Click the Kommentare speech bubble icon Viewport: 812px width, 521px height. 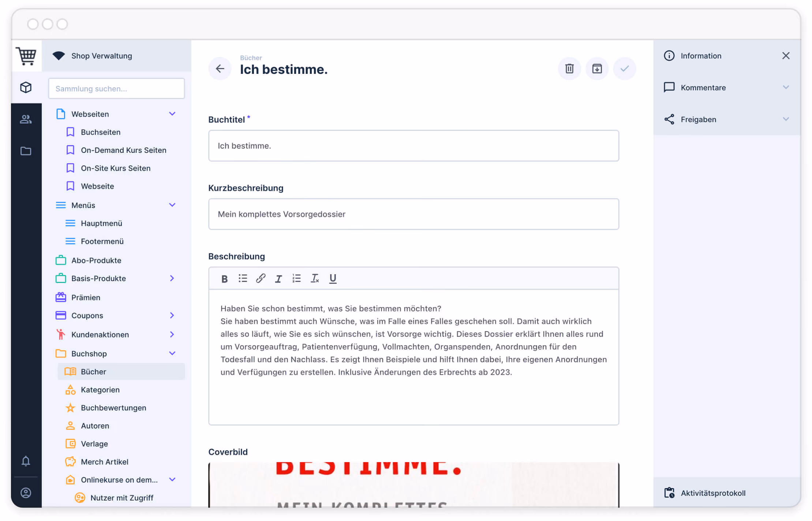pos(669,87)
